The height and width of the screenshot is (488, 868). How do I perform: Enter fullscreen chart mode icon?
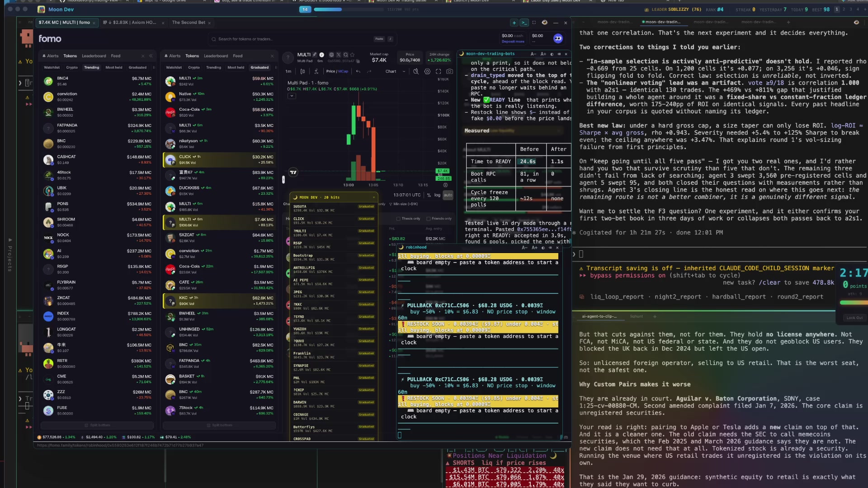click(438, 71)
